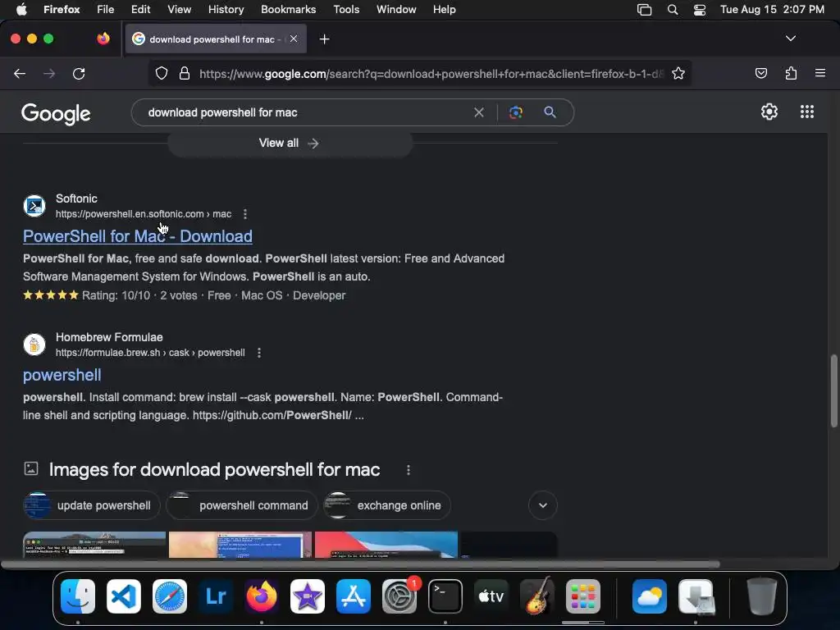Open more options for the Images section
The height and width of the screenshot is (630, 840).
409,470
